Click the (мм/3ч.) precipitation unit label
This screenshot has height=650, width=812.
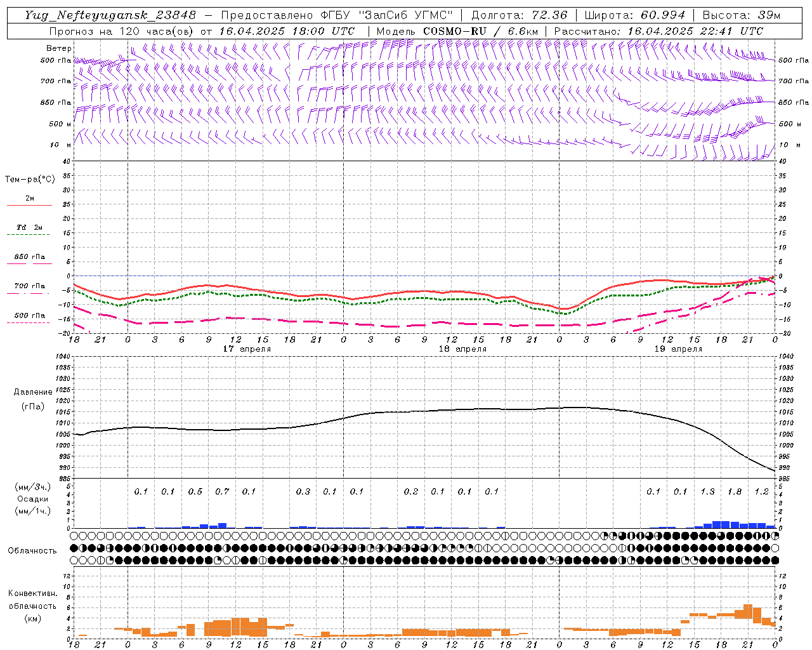(33, 487)
